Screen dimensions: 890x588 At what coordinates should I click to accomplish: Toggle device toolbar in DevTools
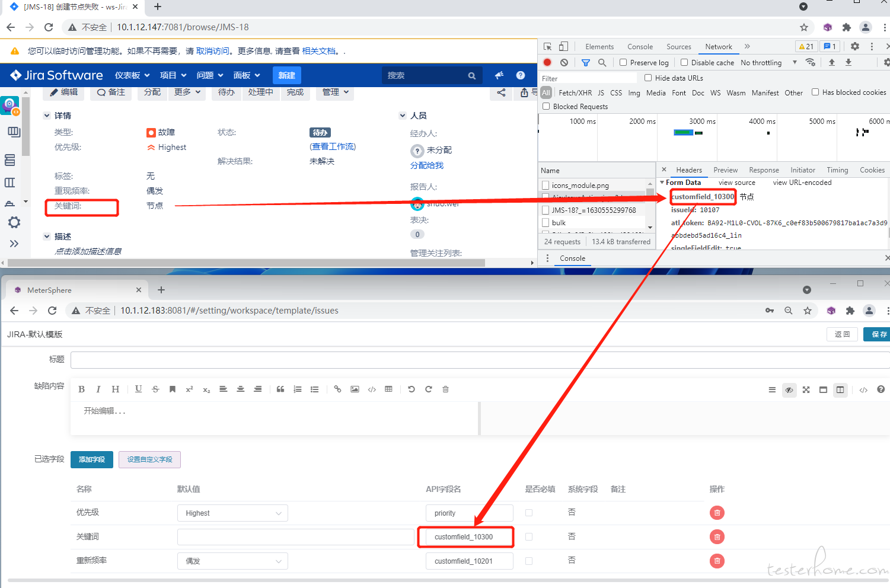pyautogui.click(x=563, y=46)
